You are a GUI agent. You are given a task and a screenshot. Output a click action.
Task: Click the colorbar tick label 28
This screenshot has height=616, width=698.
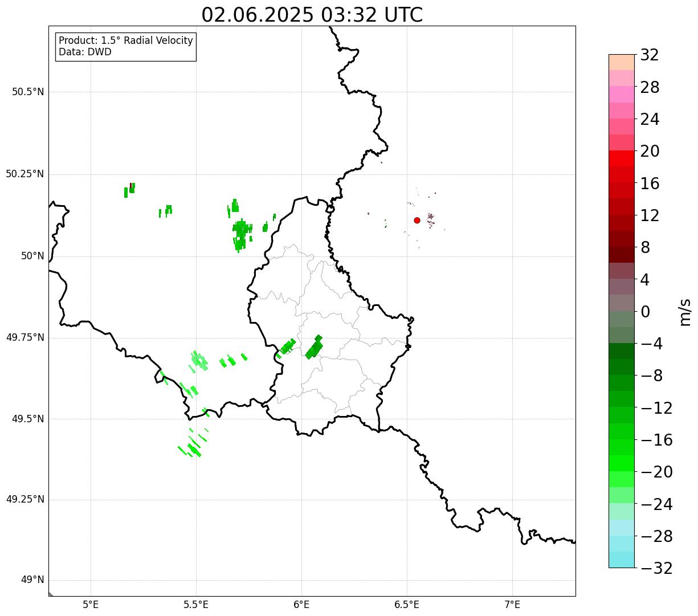point(650,88)
